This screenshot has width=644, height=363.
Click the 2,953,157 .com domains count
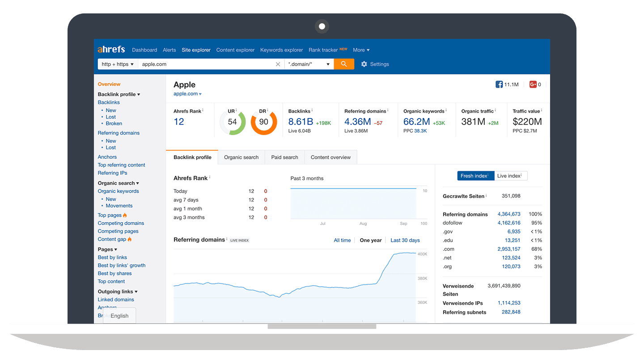509,249
